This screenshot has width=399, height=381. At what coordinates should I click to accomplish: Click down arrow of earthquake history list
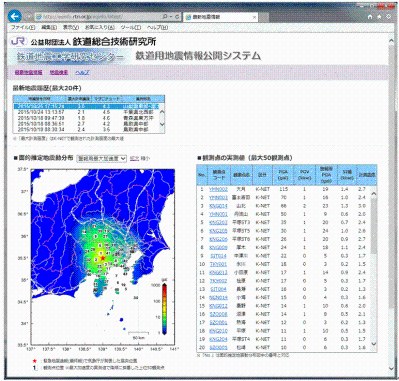(162, 124)
